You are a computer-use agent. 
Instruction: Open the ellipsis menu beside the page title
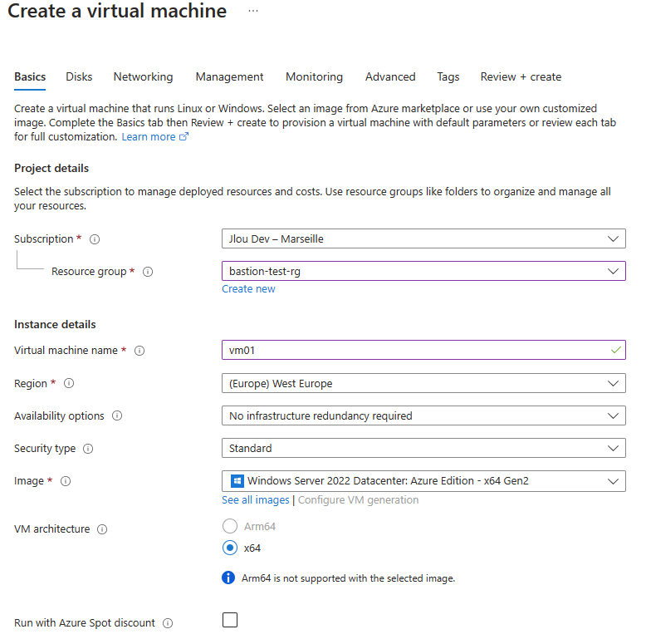point(253,11)
